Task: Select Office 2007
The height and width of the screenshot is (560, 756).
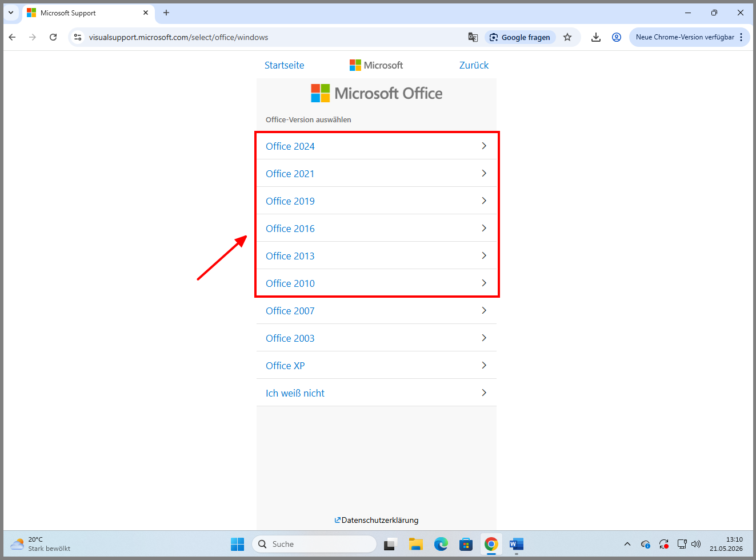Action: coord(377,310)
